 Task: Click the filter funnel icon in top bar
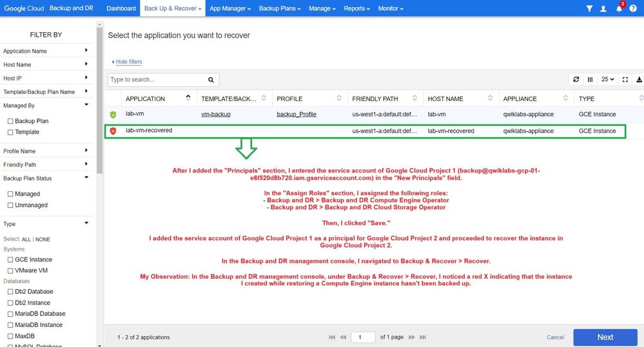589,8
